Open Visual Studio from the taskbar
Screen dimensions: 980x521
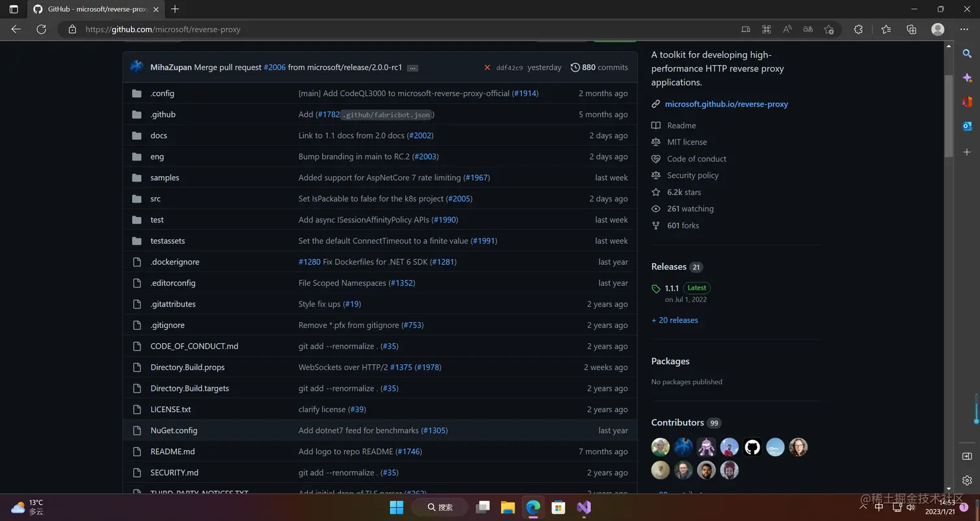[584, 507]
